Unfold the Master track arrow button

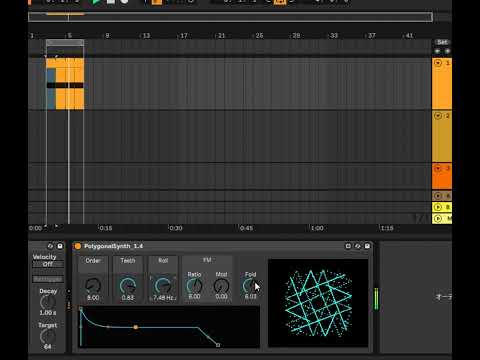click(438, 218)
